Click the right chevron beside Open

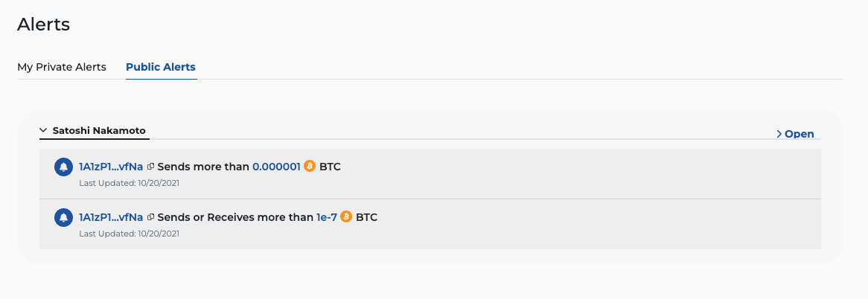pos(779,134)
